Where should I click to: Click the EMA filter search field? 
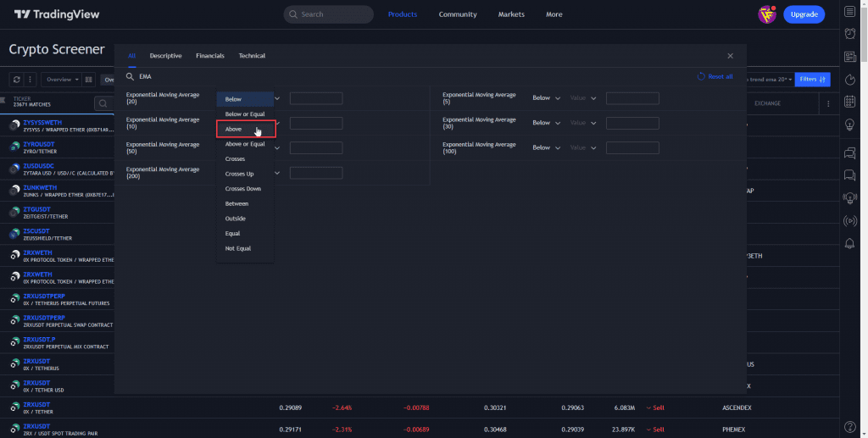409,76
